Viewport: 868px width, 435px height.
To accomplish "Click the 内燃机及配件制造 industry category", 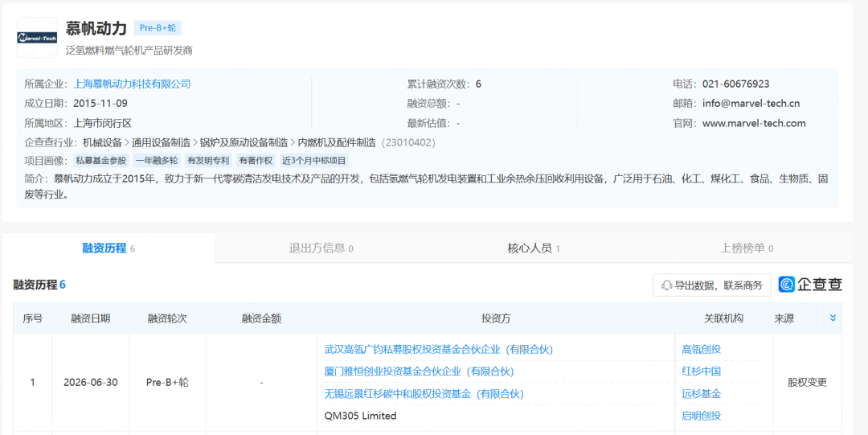I will click(337, 142).
